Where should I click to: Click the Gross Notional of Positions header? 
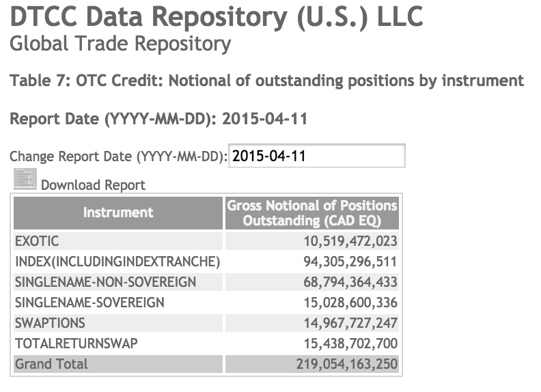pyautogui.click(x=312, y=213)
